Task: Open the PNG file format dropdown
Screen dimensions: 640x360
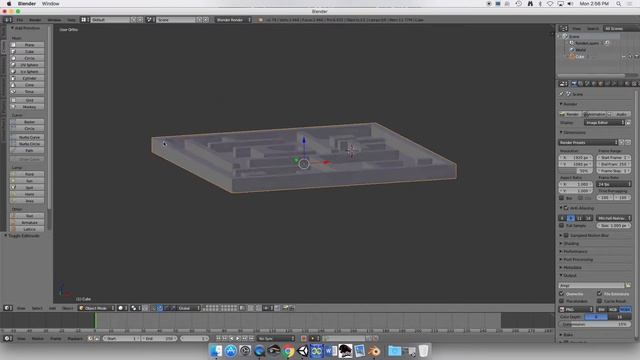Action: (x=576, y=309)
